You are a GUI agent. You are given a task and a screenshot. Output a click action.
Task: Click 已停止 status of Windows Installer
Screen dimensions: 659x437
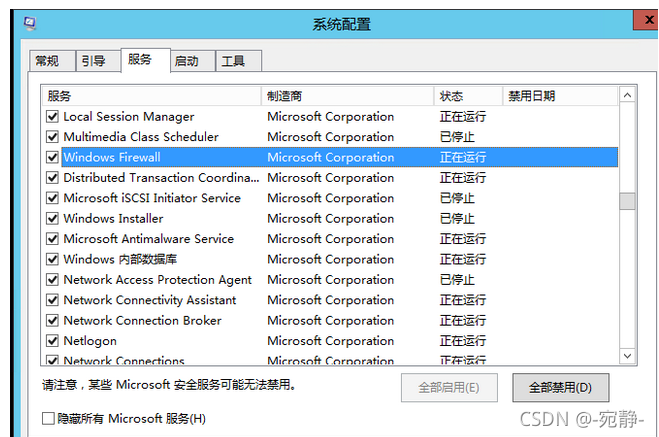[457, 218]
